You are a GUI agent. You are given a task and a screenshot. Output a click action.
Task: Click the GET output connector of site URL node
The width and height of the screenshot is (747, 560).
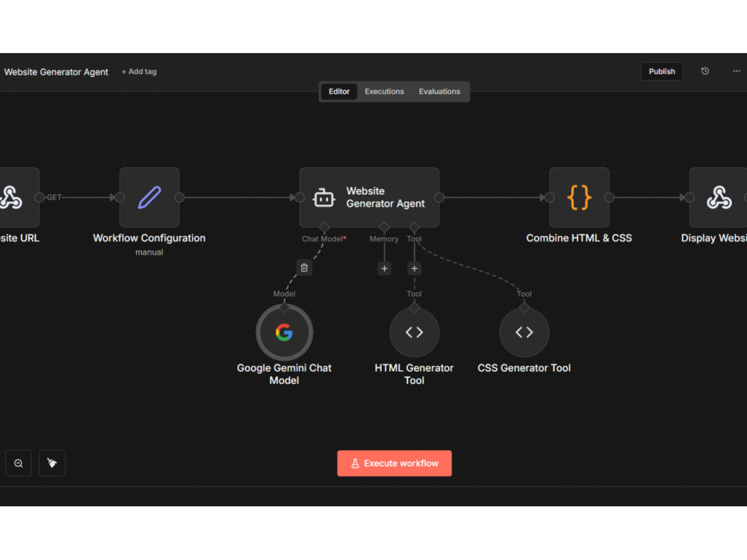[40, 197]
